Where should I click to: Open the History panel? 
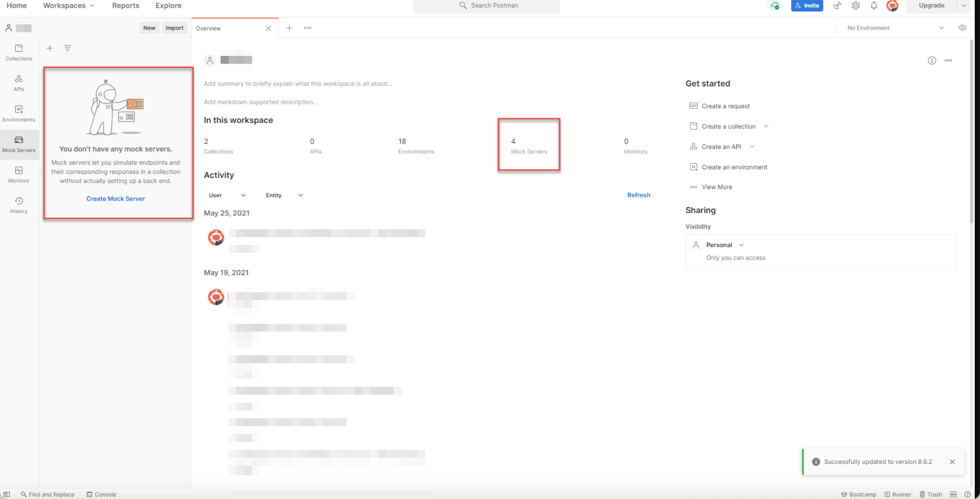pyautogui.click(x=19, y=204)
